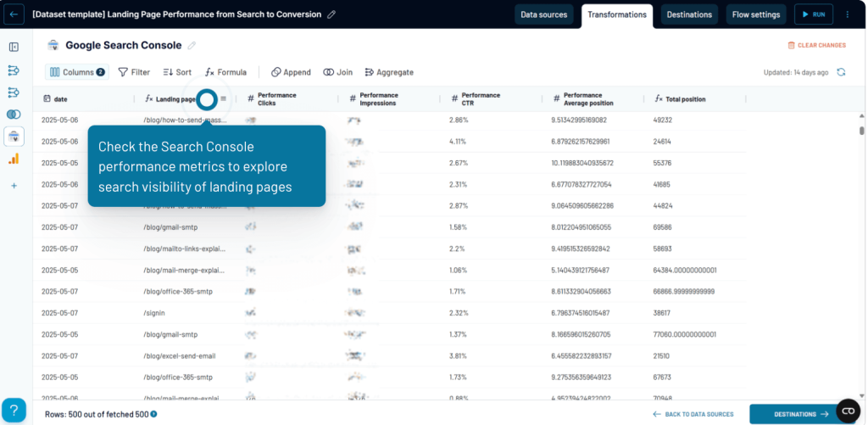This screenshot has width=868, height=425.
Task: Select the Transformations tab
Action: click(x=617, y=15)
